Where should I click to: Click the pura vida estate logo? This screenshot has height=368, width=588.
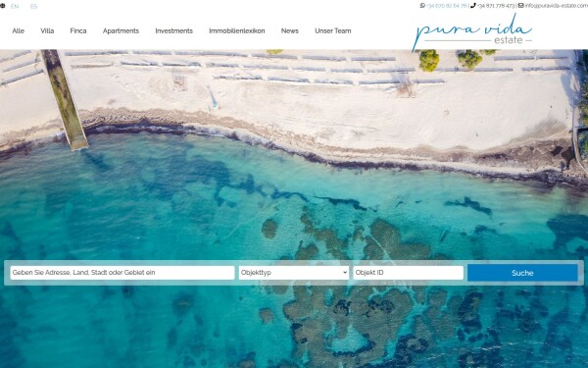tap(471, 32)
